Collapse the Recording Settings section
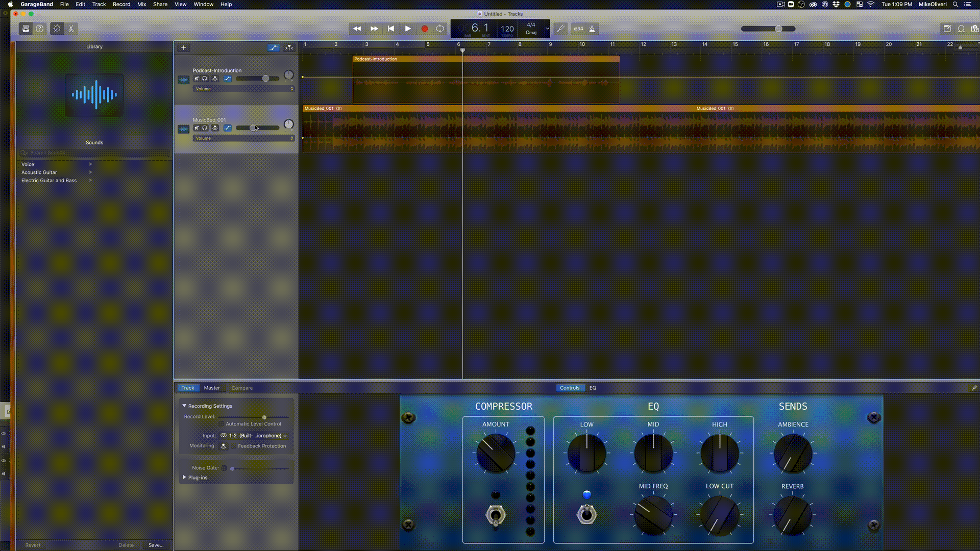980x551 pixels. point(184,406)
